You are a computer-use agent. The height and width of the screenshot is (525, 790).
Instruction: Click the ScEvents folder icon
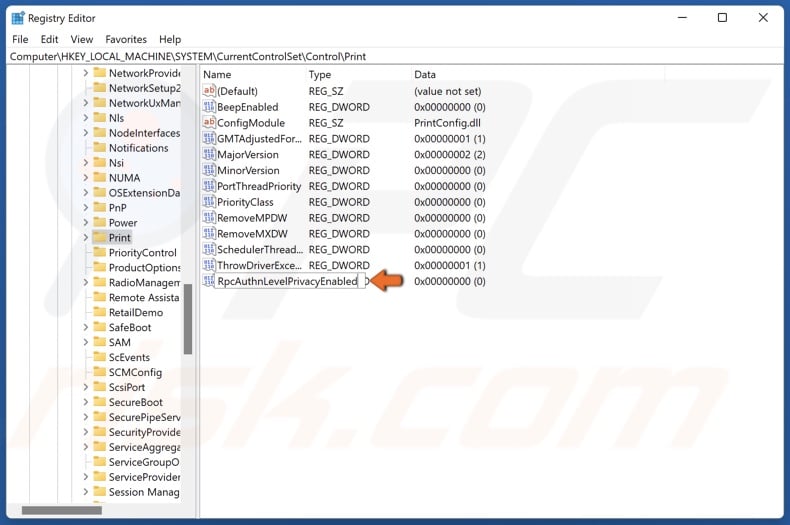click(x=100, y=357)
